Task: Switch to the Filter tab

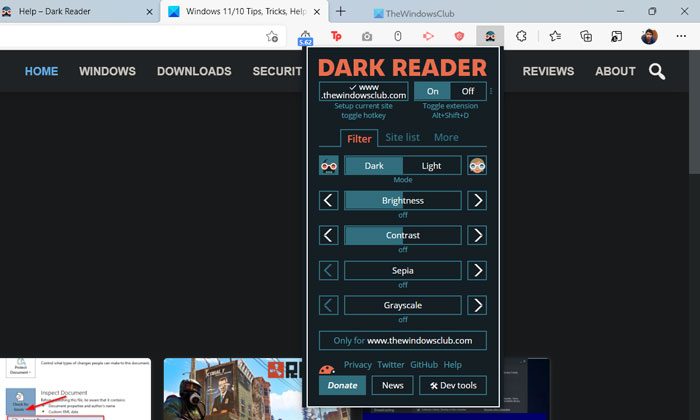Action: [359, 138]
